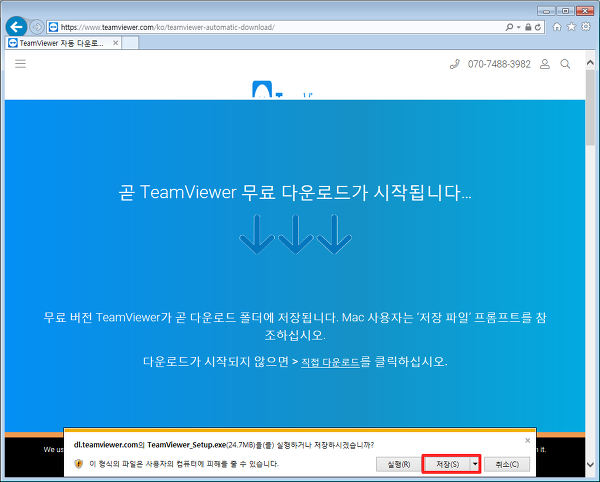Go back with the browser back arrow
600x482 pixels.
(16, 27)
